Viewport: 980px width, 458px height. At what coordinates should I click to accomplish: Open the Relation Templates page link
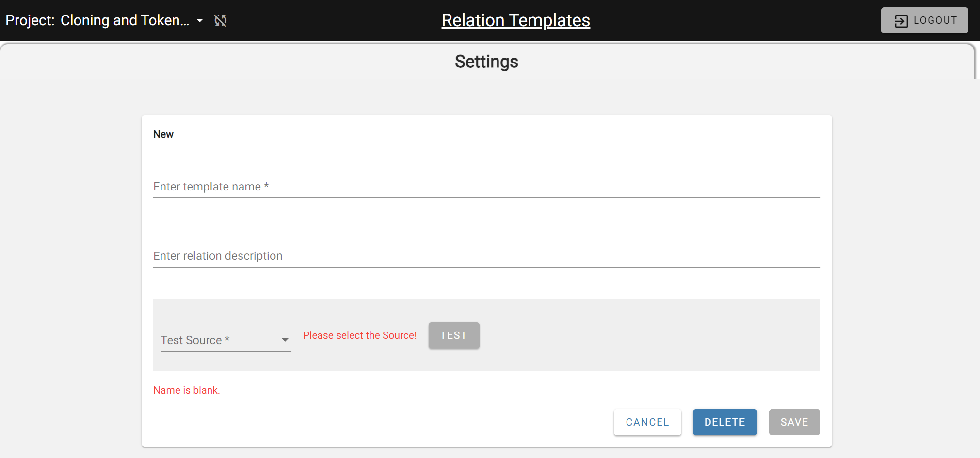[x=515, y=20]
